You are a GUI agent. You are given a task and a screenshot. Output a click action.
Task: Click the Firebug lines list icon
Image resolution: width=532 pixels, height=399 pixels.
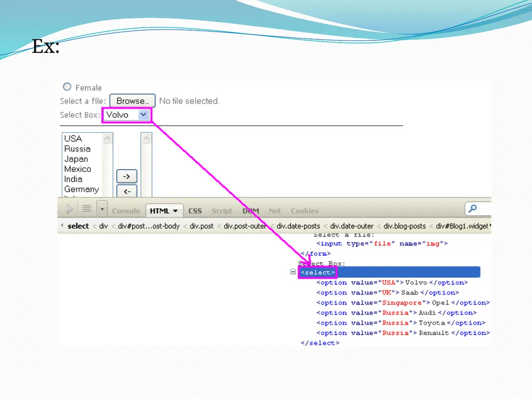click(x=87, y=209)
